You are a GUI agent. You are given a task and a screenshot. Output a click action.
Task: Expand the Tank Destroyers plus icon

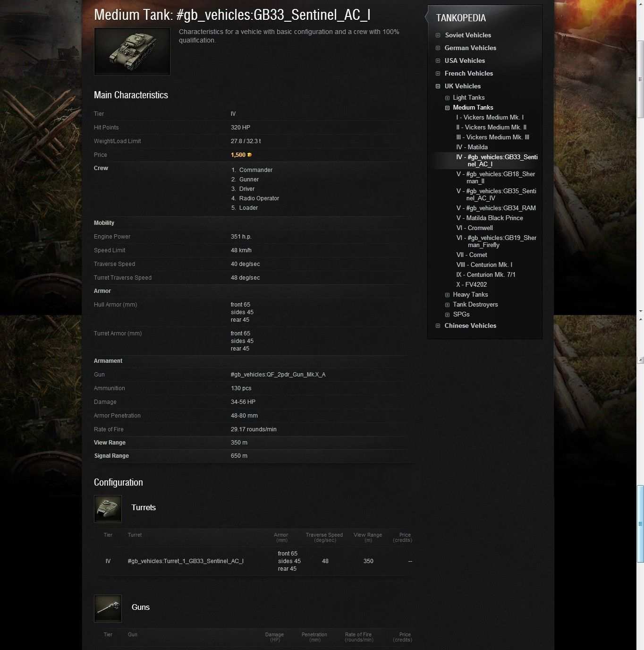pyautogui.click(x=447, y=305)
